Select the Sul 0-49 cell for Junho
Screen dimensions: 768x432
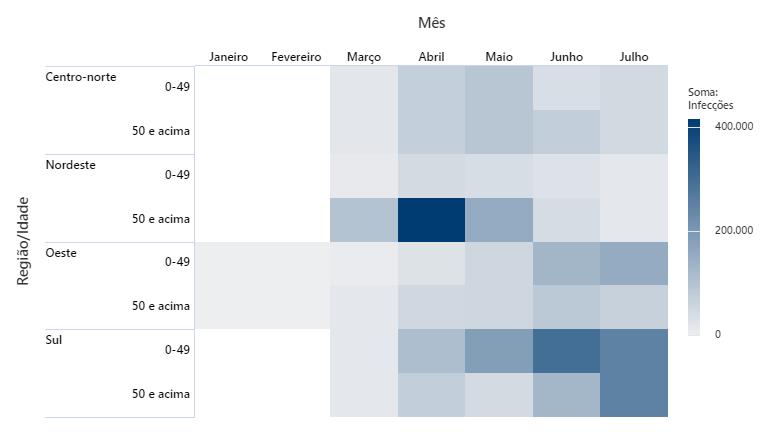click(x=566, y=350)
